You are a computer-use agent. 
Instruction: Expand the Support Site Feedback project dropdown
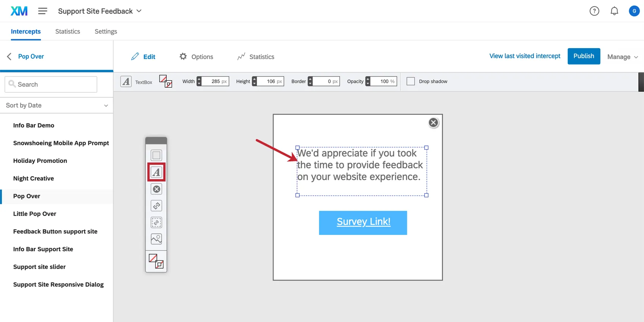point(100,11)
